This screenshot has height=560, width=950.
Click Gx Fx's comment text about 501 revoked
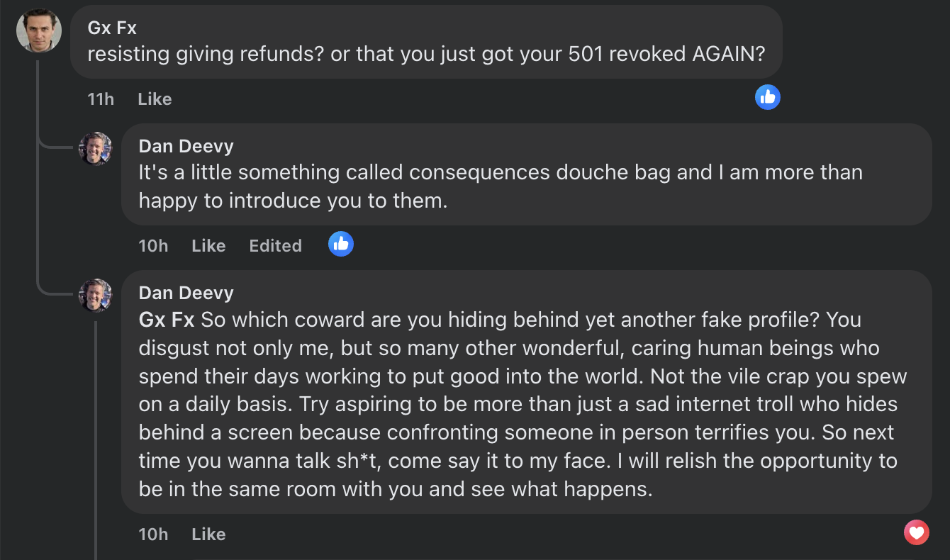coord(425,54)
